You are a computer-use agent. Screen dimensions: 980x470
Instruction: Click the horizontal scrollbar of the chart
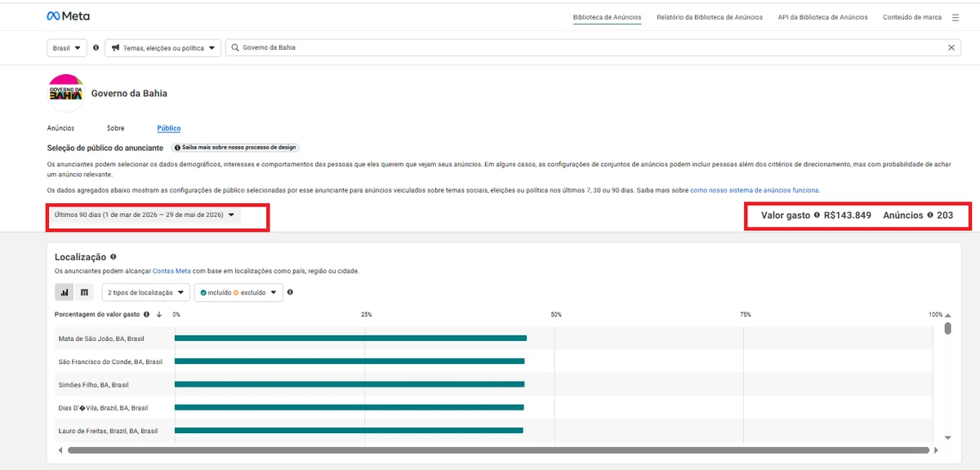pos(498,450)
